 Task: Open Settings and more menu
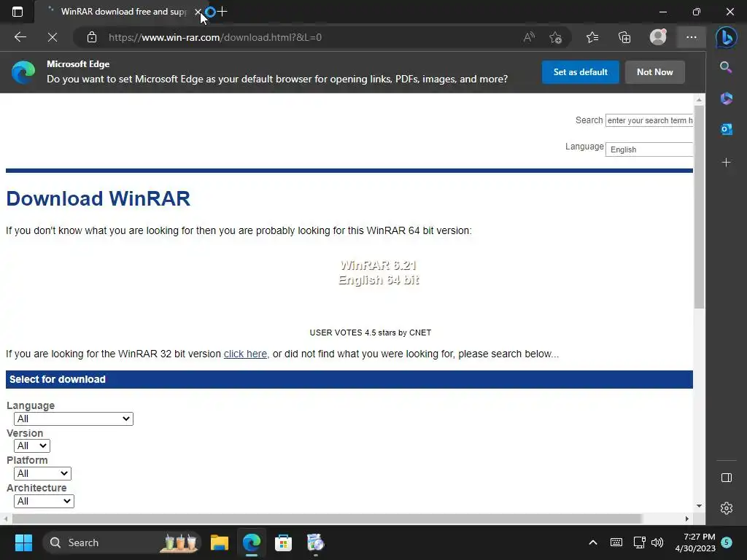(x=692, y=37)
